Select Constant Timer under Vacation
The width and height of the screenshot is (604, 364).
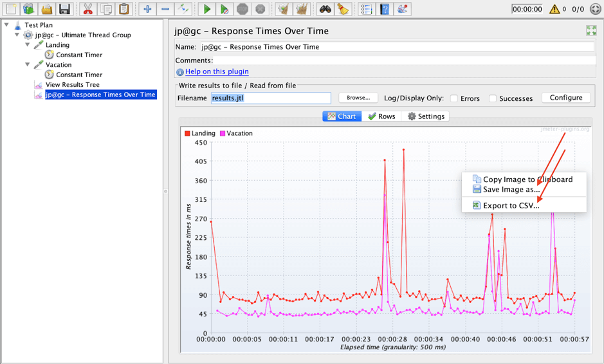point(79,75)
